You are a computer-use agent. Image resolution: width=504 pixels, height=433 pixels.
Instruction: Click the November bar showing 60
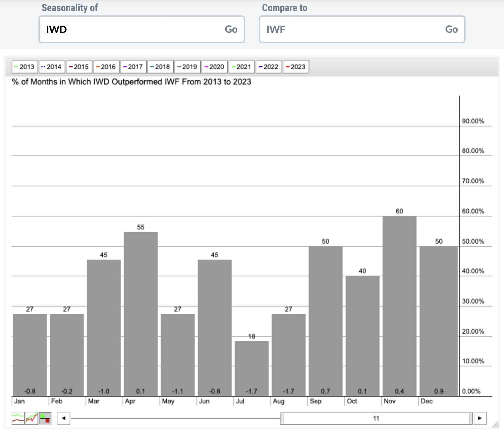coord(399,305)
